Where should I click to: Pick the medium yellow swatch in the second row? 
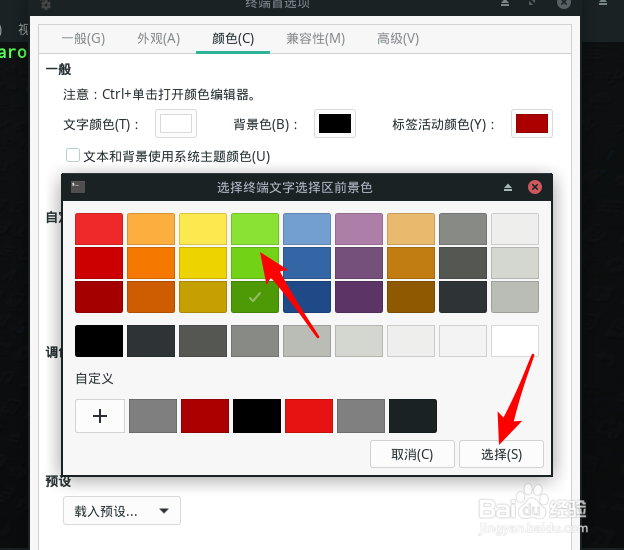pyautogui.click(x=203, y=263)
